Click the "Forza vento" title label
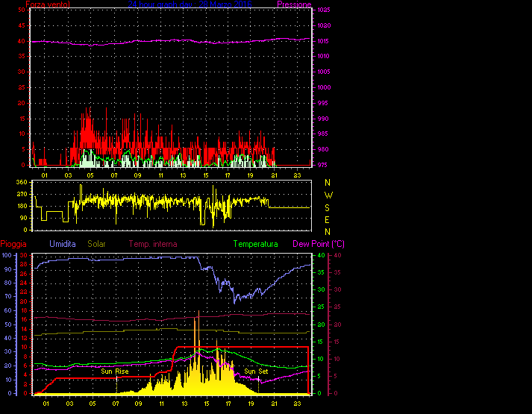The height and width of the screenshot is (414, 532). coord(48,4)
